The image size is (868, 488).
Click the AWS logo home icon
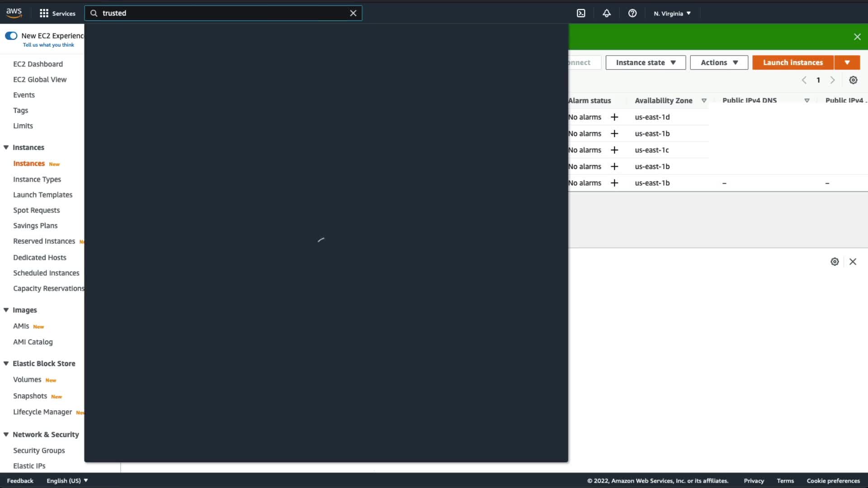14,13
